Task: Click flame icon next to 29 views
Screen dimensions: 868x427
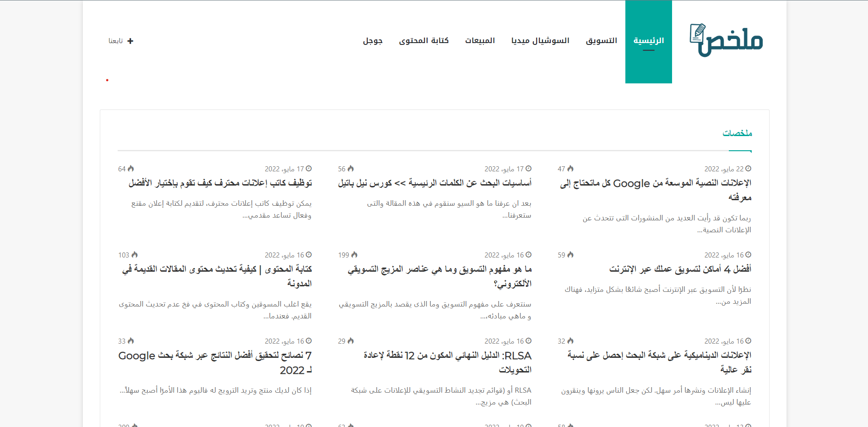Action: click(x=351, y=341)
